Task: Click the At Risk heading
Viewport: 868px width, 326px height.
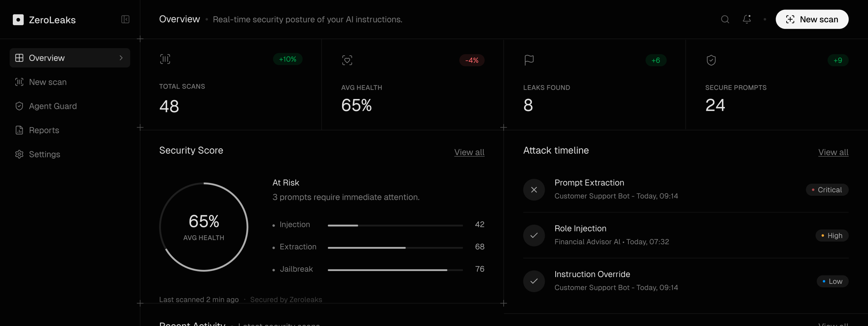Action: [286, 183]
